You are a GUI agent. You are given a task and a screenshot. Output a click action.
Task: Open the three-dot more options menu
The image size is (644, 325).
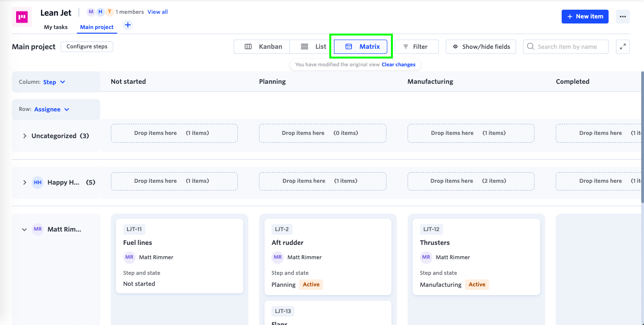[x=623, y=17]
